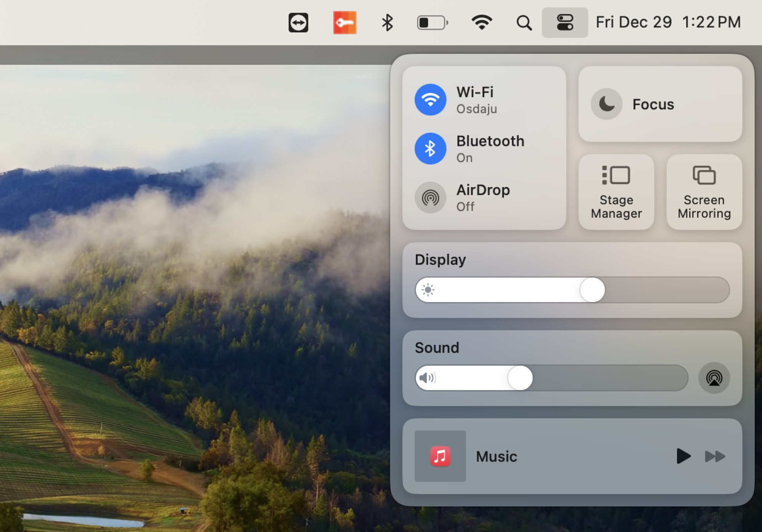
Task: Click the AirPlay audio output icon
Action: (714, 378)
